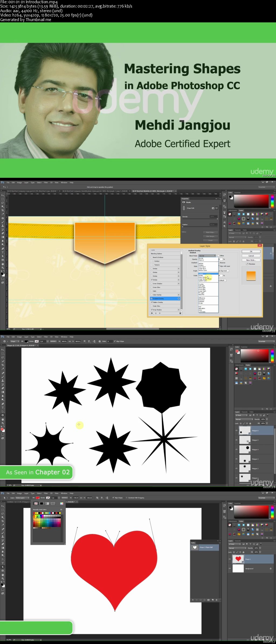Switch to Channels tab in polygon-stars frame
This screenshot has height=644, width=276.
click(x=244, y=412)
